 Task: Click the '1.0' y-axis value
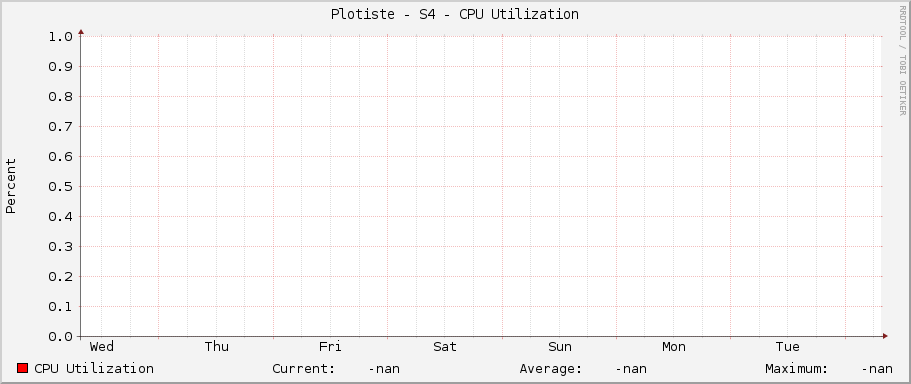tap(61, 37)
